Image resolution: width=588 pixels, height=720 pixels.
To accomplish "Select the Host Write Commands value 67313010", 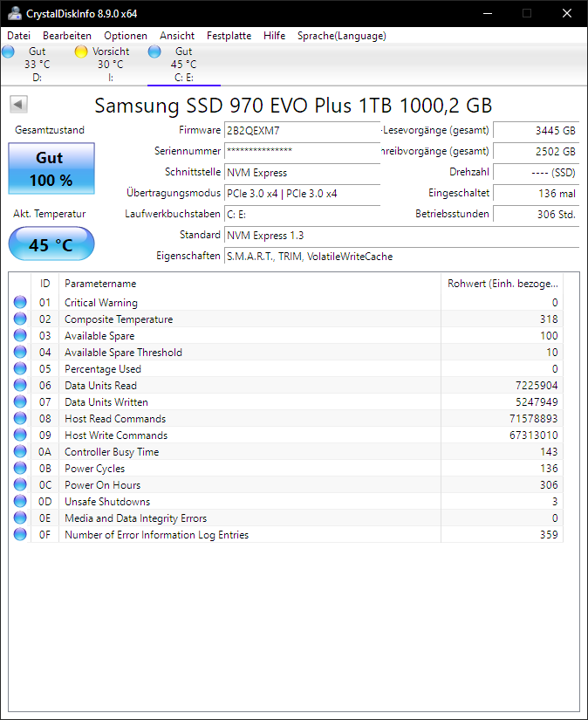I will click(x=533, y=435).
